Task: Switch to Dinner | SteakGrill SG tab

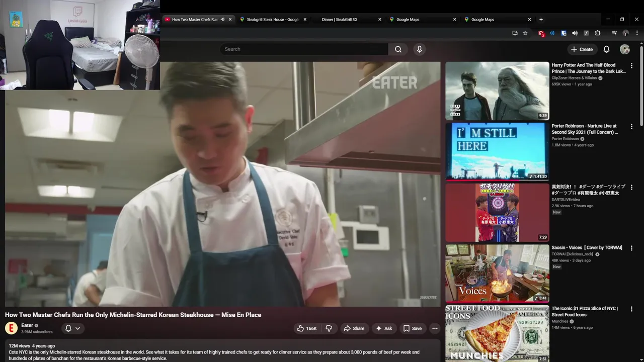Action: [x=347, y=20]
